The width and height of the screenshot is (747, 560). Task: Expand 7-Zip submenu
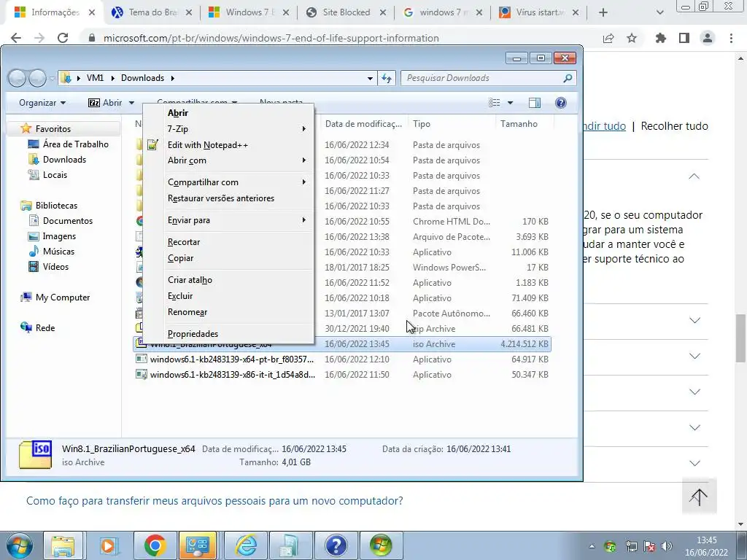click(228, 129)
